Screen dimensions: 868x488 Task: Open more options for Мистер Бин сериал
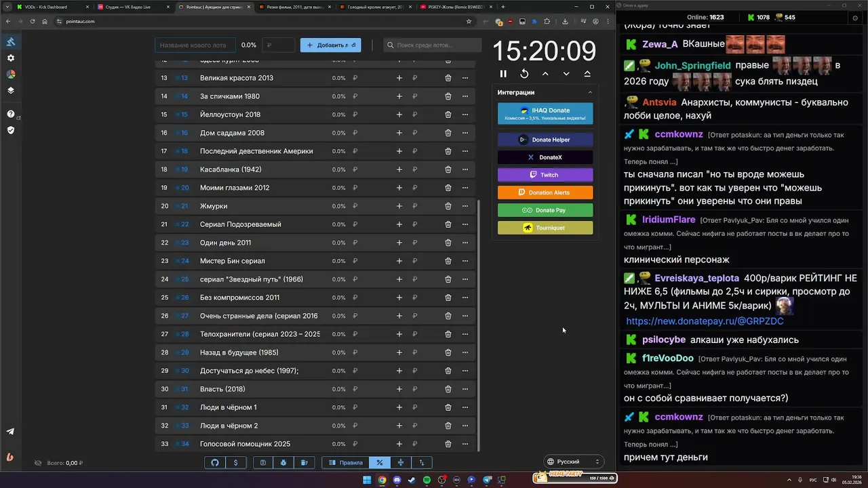(465, 261)
